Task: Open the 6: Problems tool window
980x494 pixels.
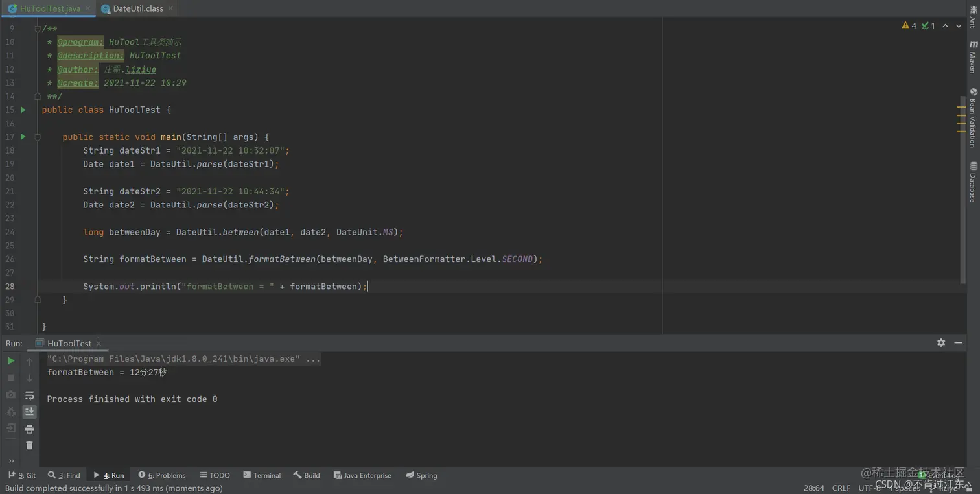Action: (162, 475)
